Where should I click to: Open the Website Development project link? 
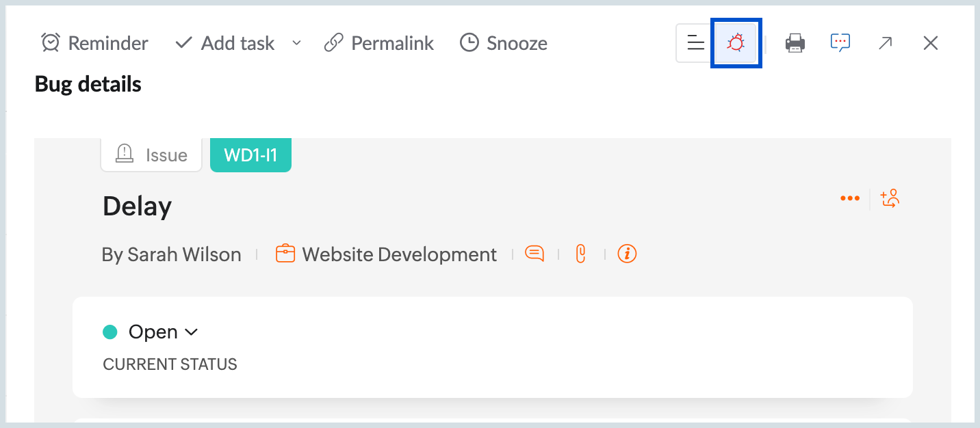tap(399, 254)
